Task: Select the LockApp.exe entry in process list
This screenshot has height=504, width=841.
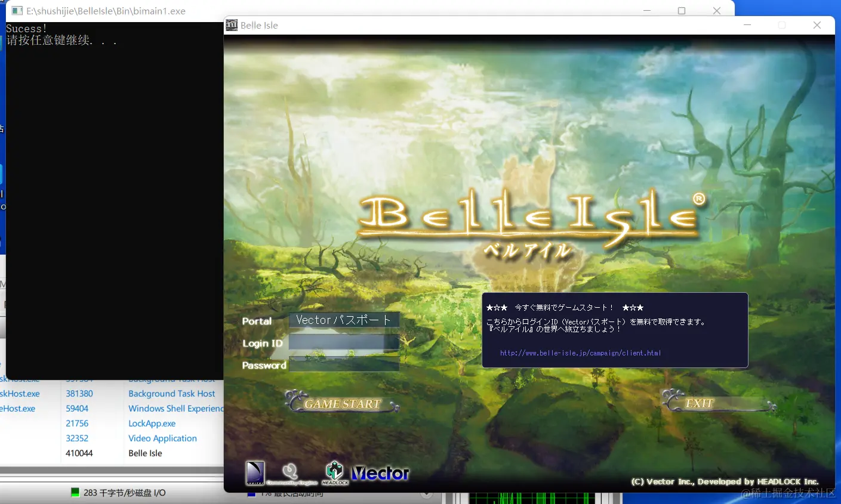Action: click(152, 423)
